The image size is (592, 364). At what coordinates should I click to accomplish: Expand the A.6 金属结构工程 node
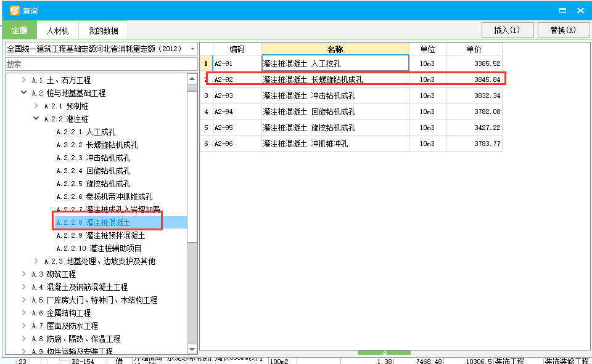(x=24, y=313)
